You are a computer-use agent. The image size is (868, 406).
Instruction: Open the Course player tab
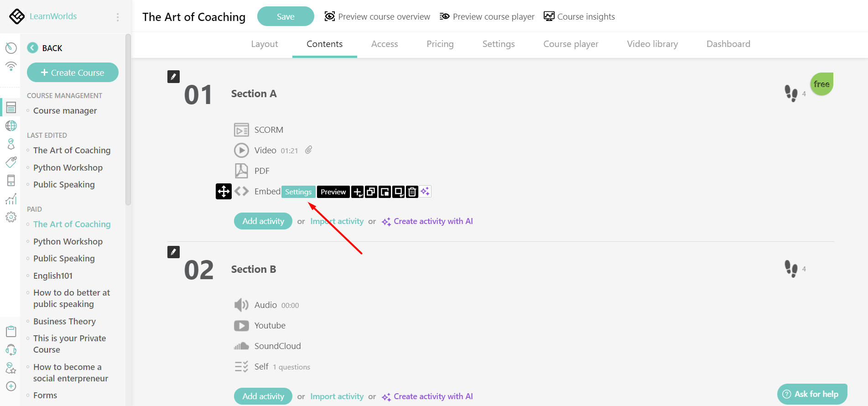tap(571, 44)
